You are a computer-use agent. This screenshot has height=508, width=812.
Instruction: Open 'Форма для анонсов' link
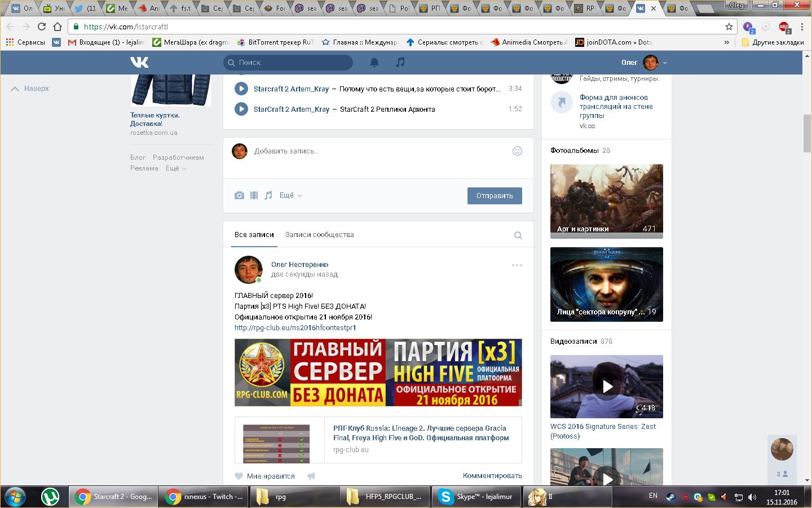tap(616, 106)
